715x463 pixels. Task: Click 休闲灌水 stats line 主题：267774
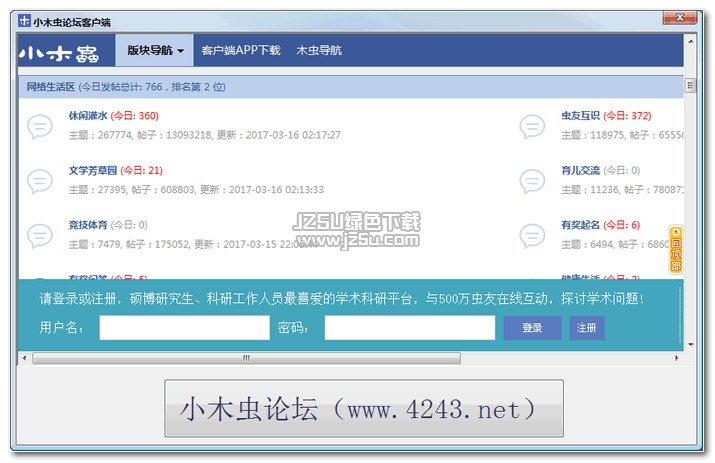(205, 135)
